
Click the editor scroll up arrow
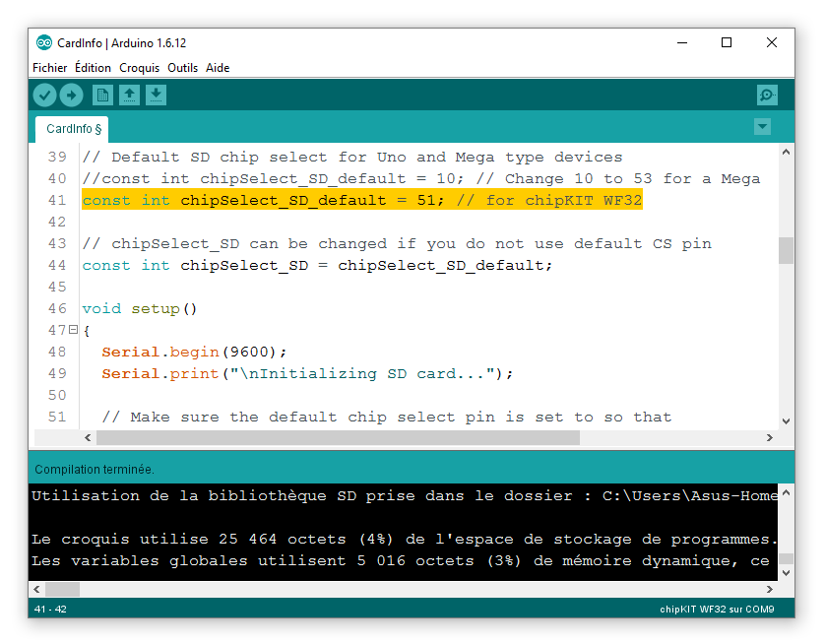786,152
